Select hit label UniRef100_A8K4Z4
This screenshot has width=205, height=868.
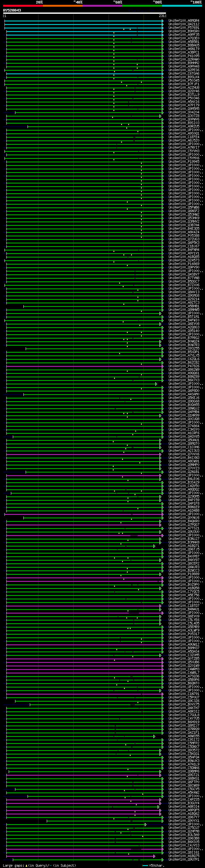(x=184, y=232)
